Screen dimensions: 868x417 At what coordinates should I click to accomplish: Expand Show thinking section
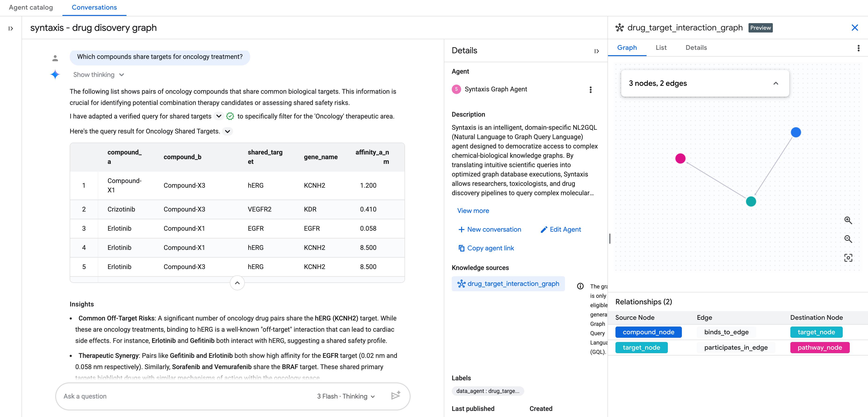(x=99, y=75)
